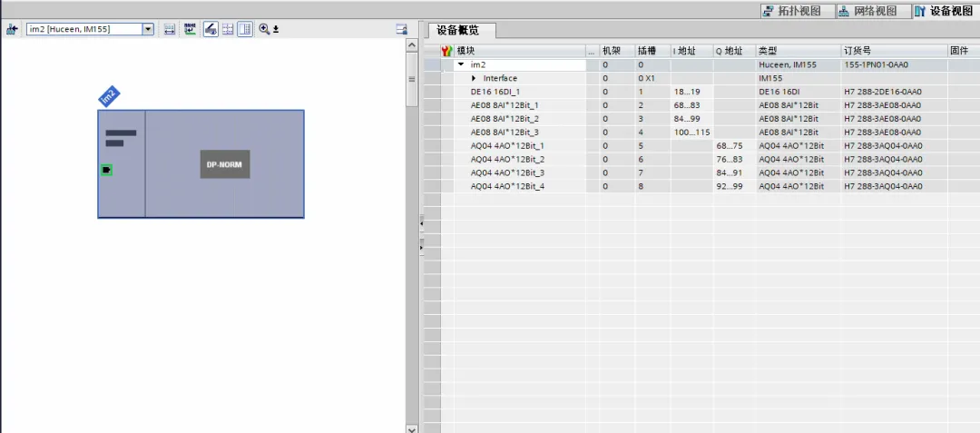Switch to 网络视图 network view tab

point(867,11)
